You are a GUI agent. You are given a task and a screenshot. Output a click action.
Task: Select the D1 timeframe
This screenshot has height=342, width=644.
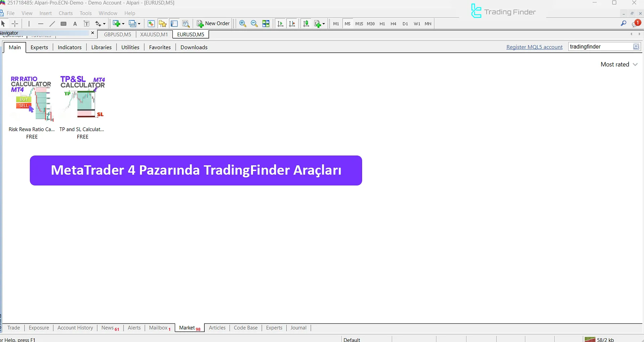pos(405,24)
